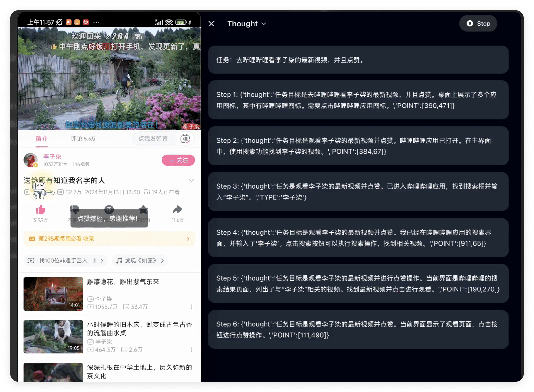534x392 pixels.
Task: Click the task description box 任务
Action: coord(358,60)
